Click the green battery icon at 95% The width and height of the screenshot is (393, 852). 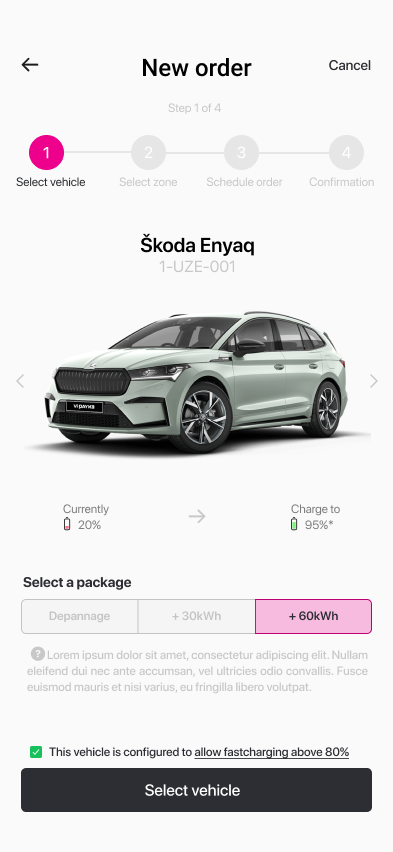[294, 525]
